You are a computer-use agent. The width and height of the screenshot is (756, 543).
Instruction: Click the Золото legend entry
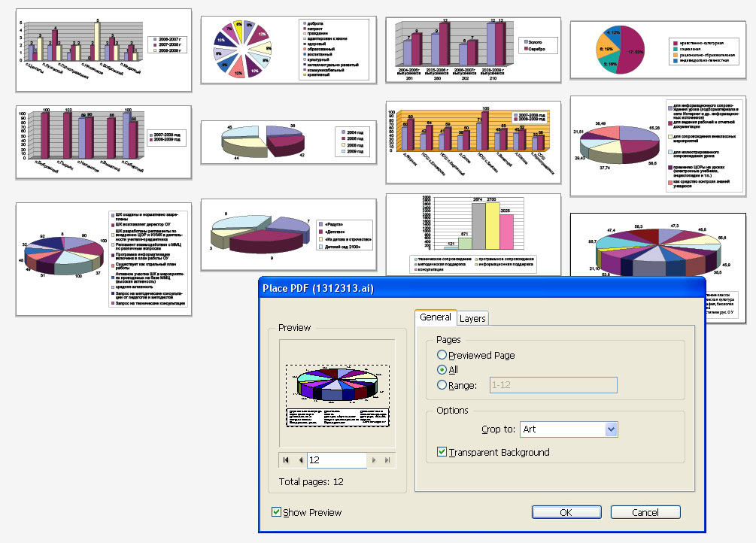tap(533, 42)
